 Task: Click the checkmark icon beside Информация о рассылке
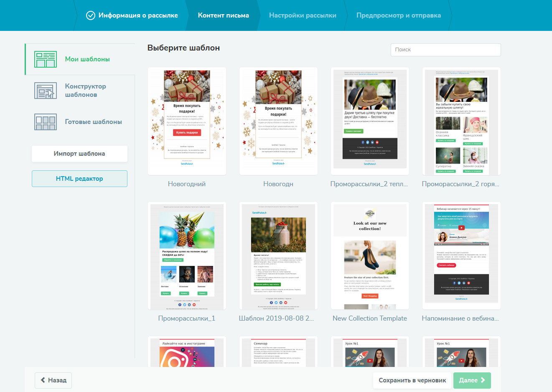[91, 15]
